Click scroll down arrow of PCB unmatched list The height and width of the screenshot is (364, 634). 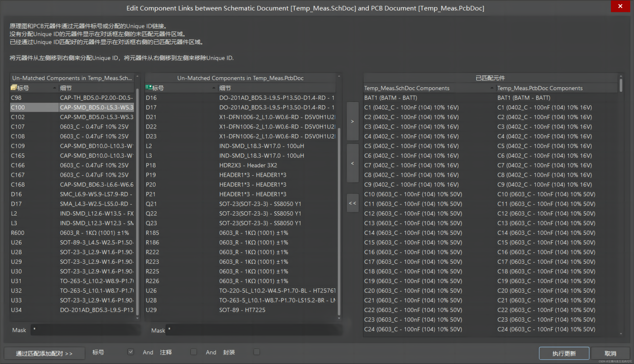[339, 318]
